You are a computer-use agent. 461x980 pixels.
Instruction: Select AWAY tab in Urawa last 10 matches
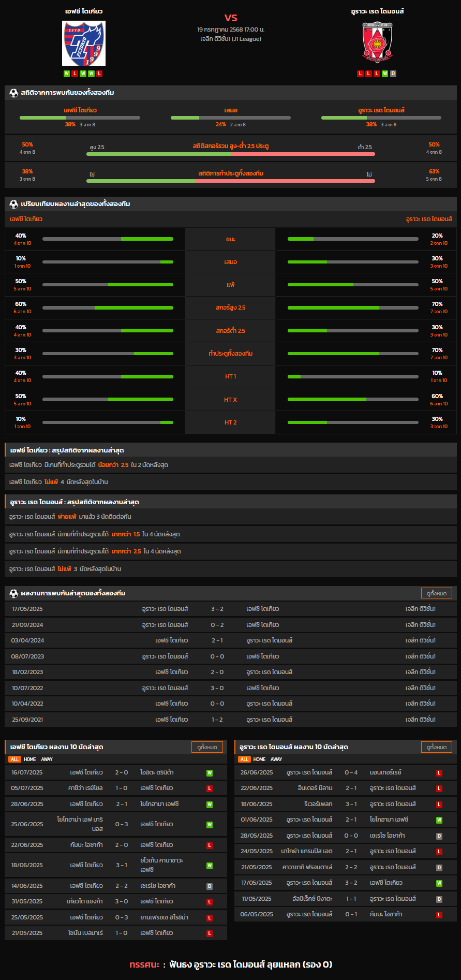pos(277,759)
